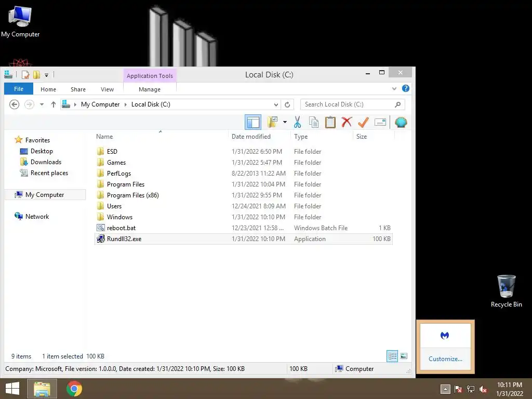Click Local Disk (C:) in address breadcrumb
This screenshot has width=532, height=399.
[x=151, y=104]
